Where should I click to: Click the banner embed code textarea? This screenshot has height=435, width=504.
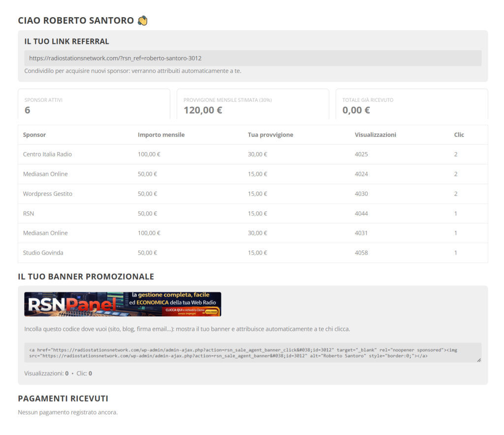click(x=252, y=353)
